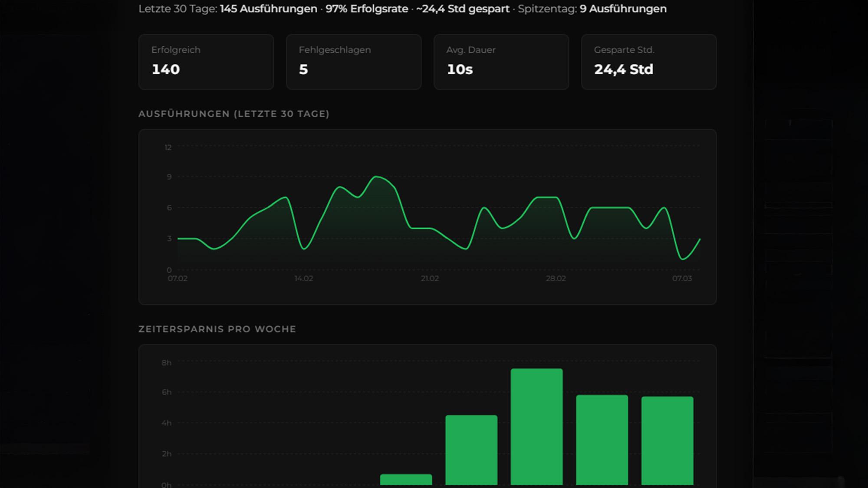Viewport: 868px width, 488px height.
Task: Click the tallest green bar in the weekly chart
Action: tap(536, 426)
